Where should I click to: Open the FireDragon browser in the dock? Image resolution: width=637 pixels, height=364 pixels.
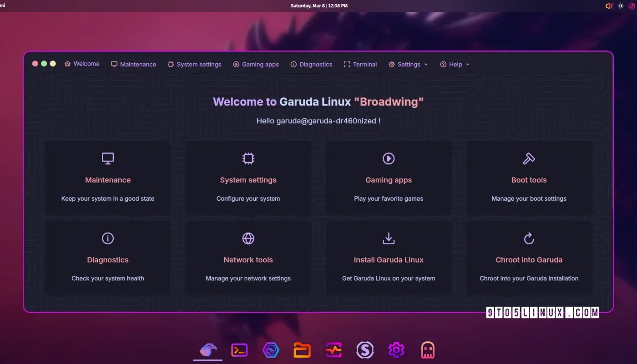pos(271,350)
